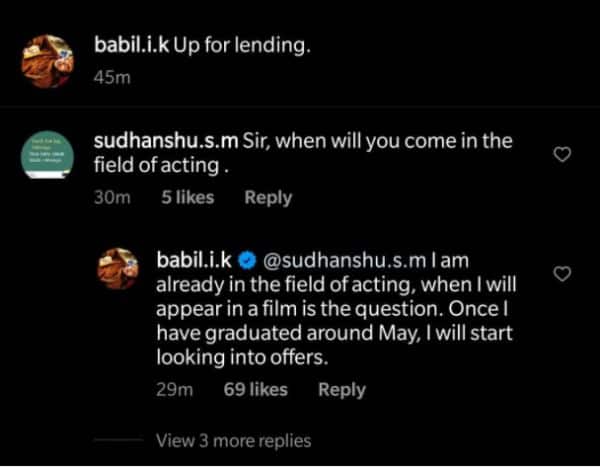Reply to babil.i.k's verified comment
This screenshot has width=600, height=468.
click(342, 390)
